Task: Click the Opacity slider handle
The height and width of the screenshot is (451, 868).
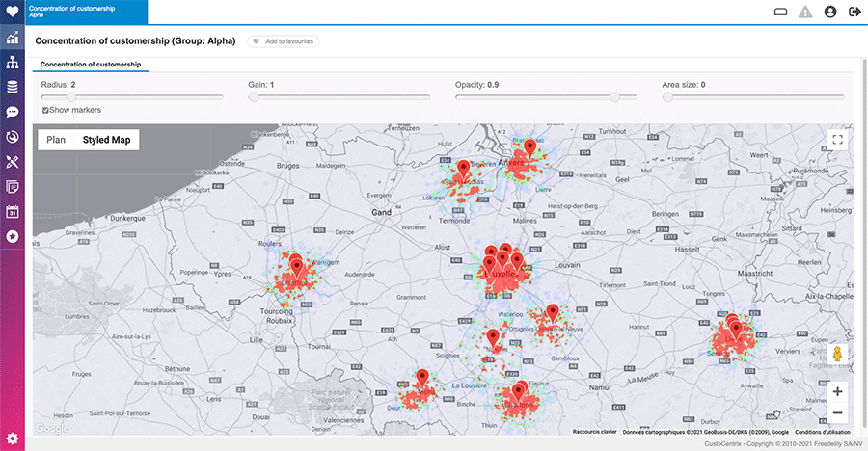Action: tap(615, 96)
